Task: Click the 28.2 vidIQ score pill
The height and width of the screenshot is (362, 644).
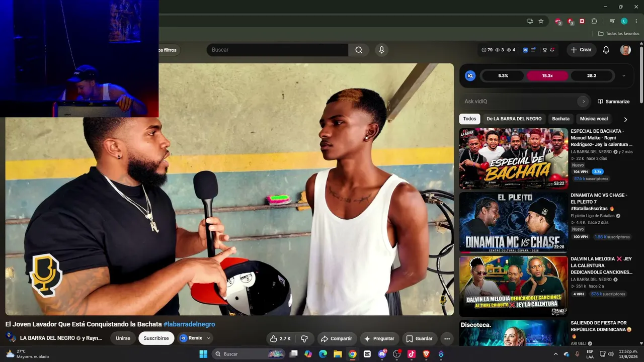Action: coord(592,76)
